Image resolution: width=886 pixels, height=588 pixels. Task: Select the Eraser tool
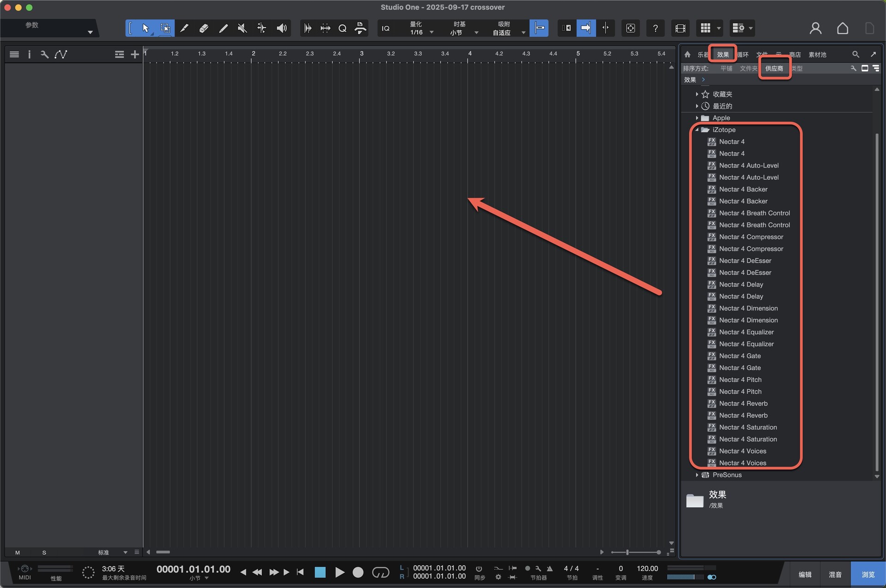pos(204,28)
